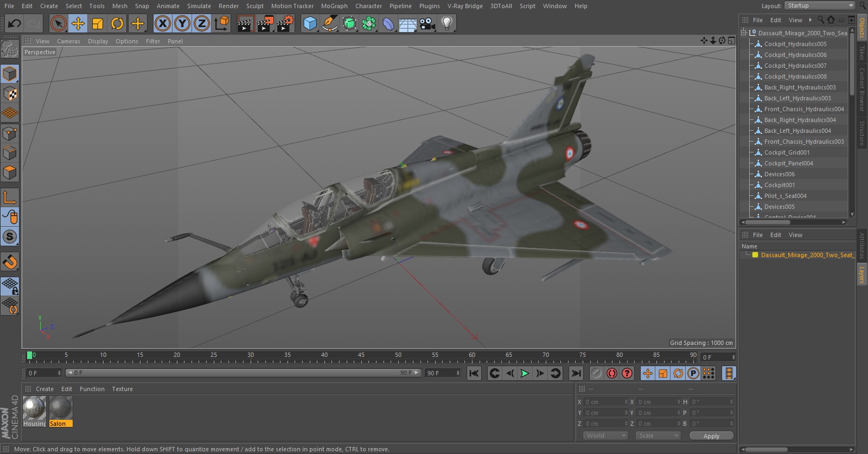Toggle X axis lock
This screenshot has width=868, height=454.
(162, 23)
